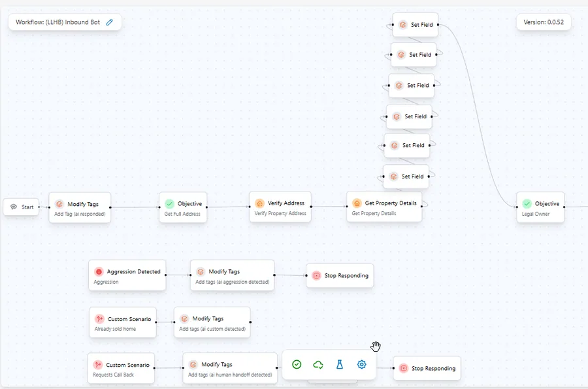Open Modify Tags "ai custom detected" icon
The height and width of the screenshot is (389, 588).
pyautogui.click(x=184, y=318)
